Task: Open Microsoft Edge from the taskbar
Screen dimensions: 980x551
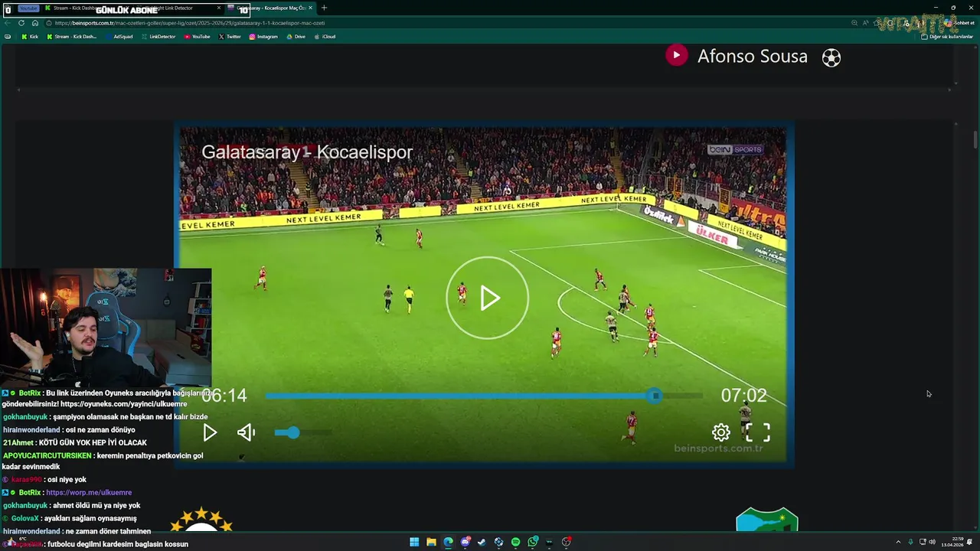Action: tap(448, 542)
